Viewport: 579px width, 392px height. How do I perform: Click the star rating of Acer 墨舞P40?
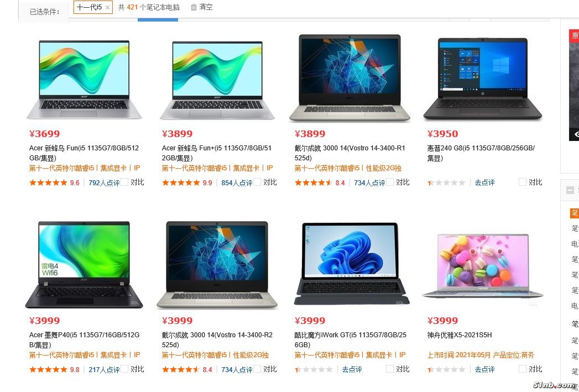pos(48,369)
